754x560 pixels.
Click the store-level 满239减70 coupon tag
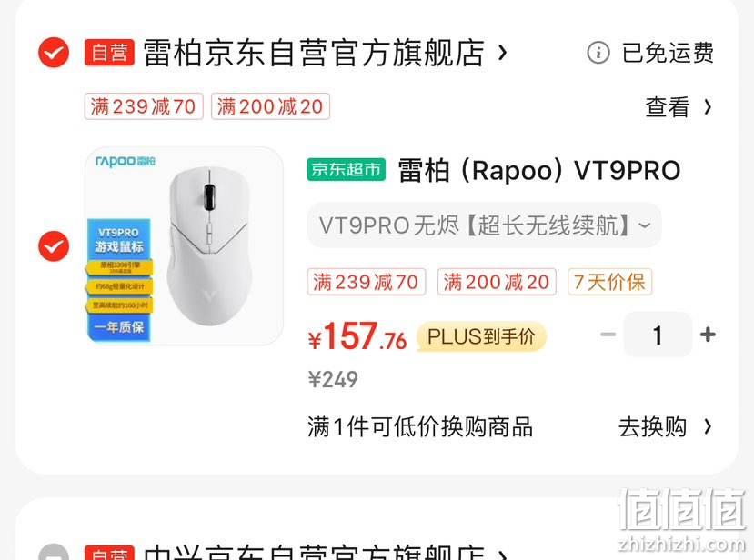[x=144, y=106]
